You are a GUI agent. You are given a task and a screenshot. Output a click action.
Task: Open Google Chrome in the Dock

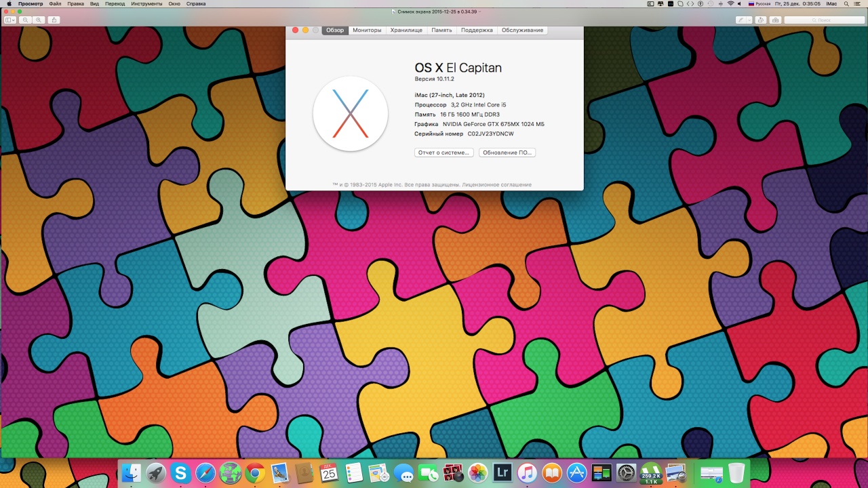coord(256,472)
